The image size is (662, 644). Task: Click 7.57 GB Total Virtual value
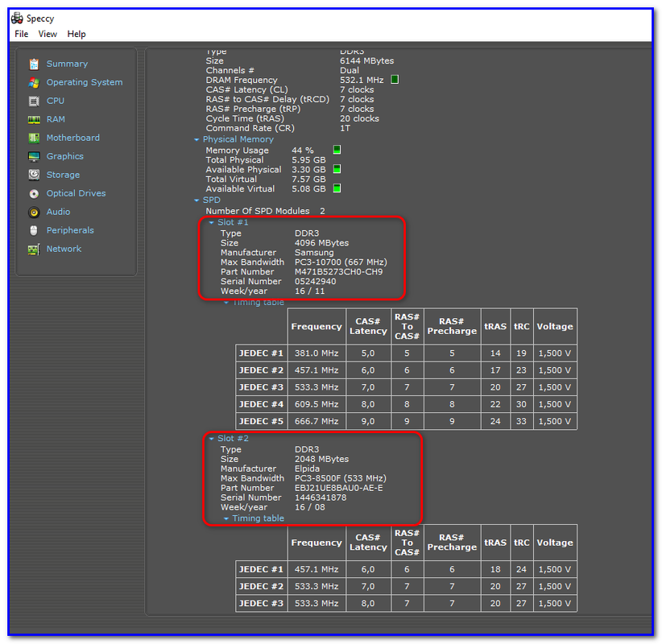[308, 180]
